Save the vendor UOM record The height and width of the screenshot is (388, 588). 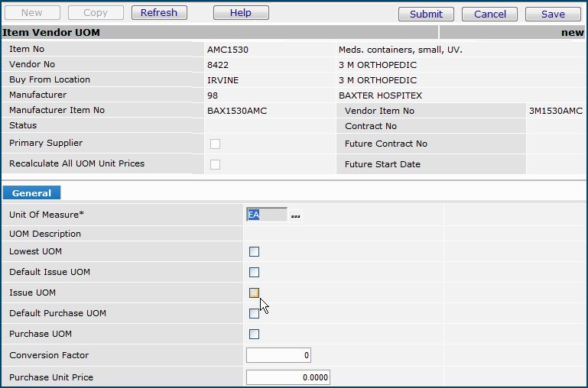coord(553,14)
